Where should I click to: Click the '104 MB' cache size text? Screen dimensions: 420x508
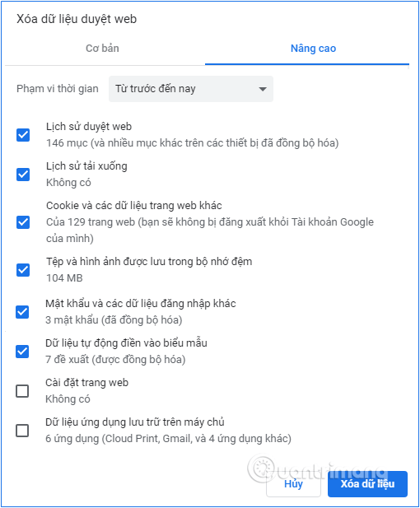[x=64, y=278]
